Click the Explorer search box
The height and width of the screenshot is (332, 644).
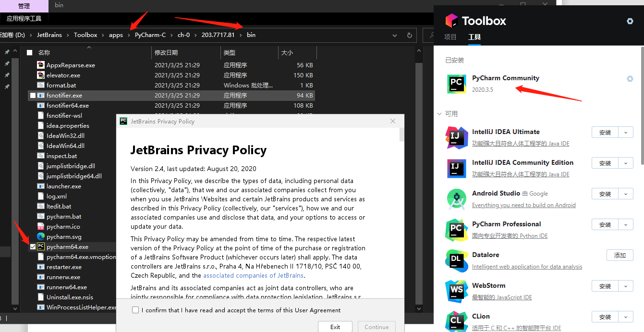point(429,35)
